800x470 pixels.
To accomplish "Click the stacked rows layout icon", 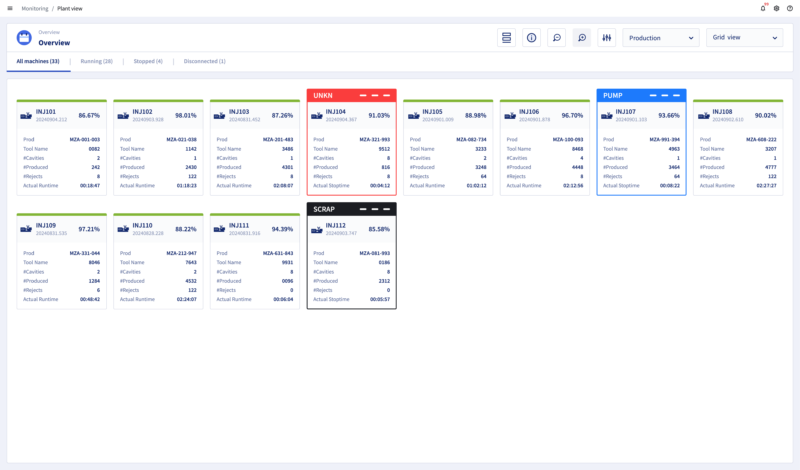I will (x=506, y=37).
